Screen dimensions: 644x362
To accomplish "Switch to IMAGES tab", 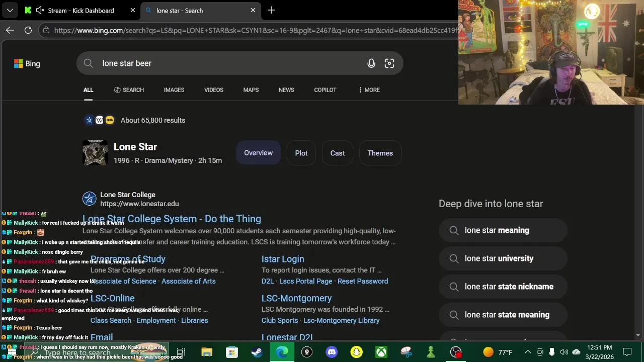I will coord(174,90).
